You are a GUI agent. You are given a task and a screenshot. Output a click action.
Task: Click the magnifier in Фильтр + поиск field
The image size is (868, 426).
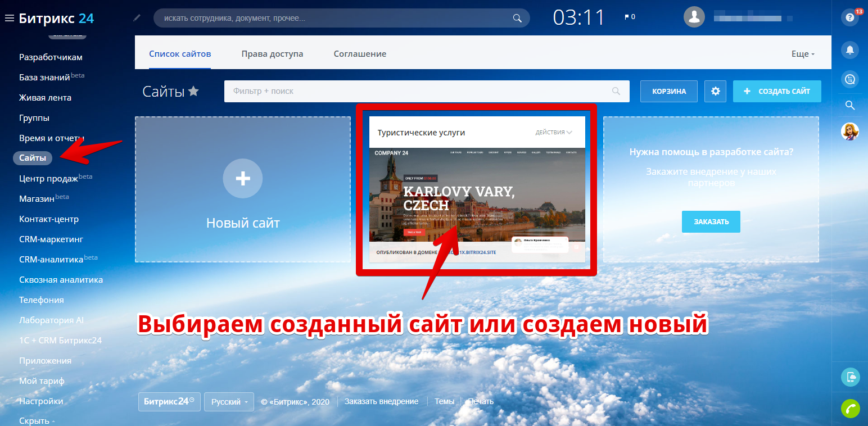pos(616,91)
